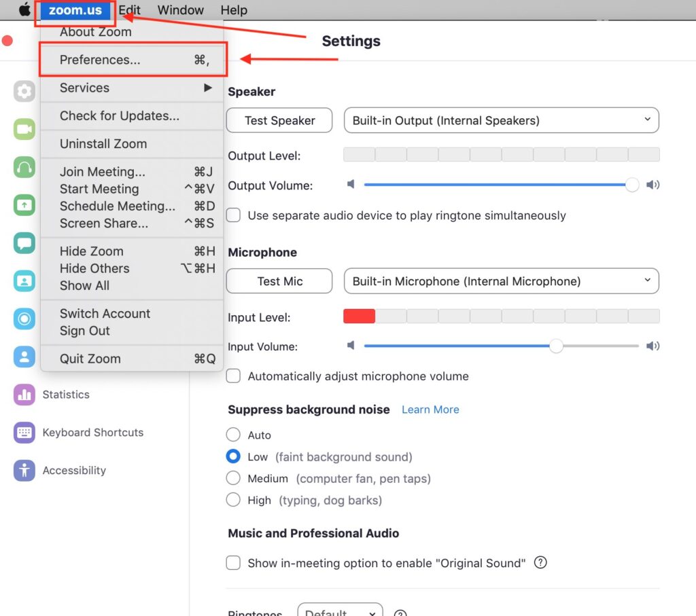Click the output volume low speaker icon
696x616 pixels.
351,184
